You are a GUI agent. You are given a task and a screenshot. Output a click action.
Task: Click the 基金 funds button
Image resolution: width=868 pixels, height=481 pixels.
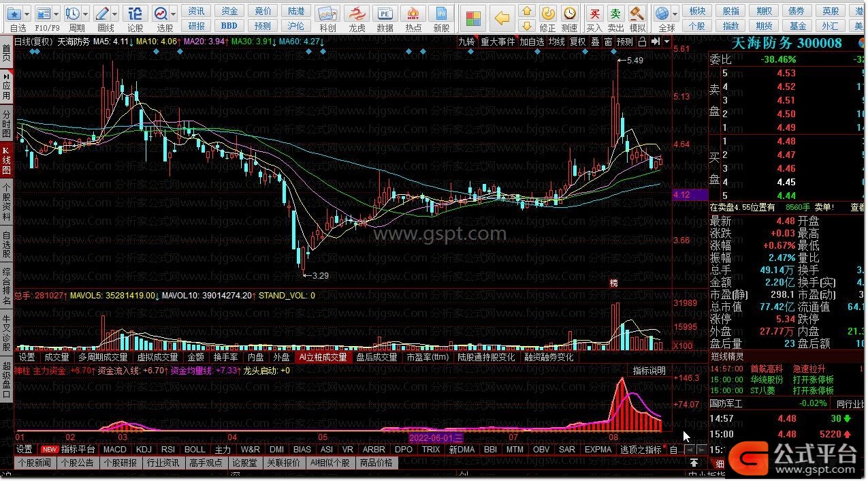[x=798, y=26]
